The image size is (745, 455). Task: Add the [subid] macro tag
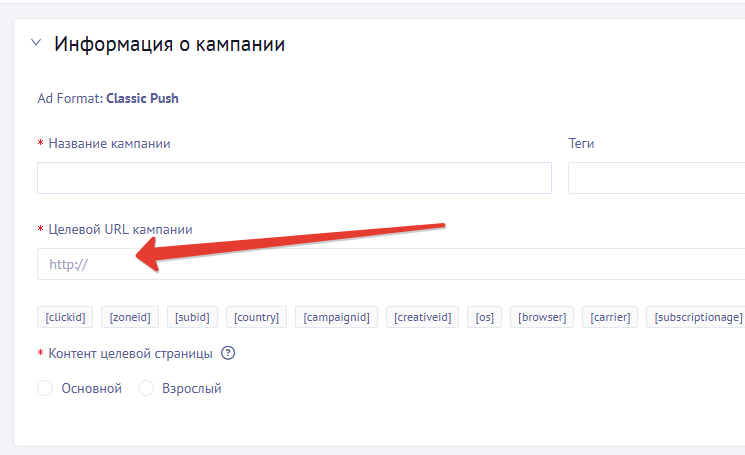pos(192,317)
